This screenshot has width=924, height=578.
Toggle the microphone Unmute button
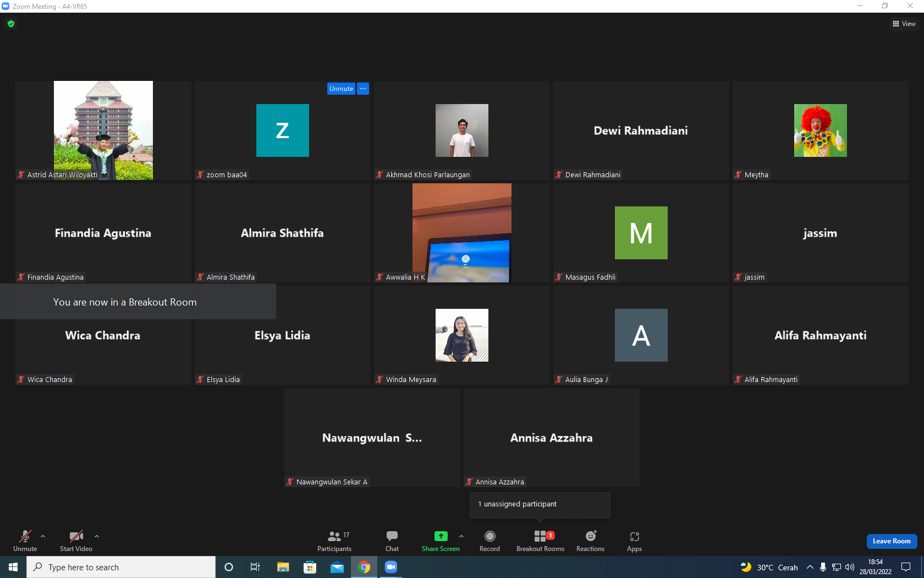(x=25, y=541)
